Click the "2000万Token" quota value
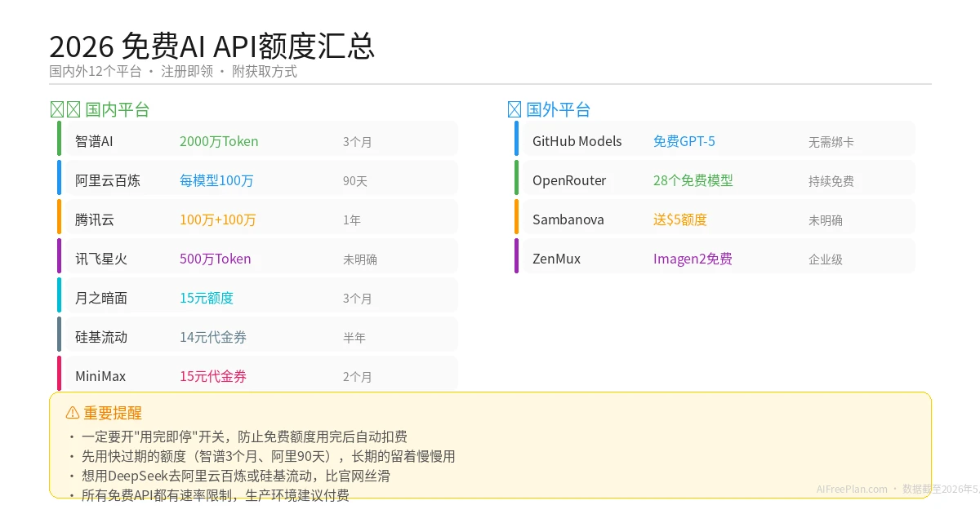The height and width of the screenshot is (514, 980). click(x=219, y=141)
